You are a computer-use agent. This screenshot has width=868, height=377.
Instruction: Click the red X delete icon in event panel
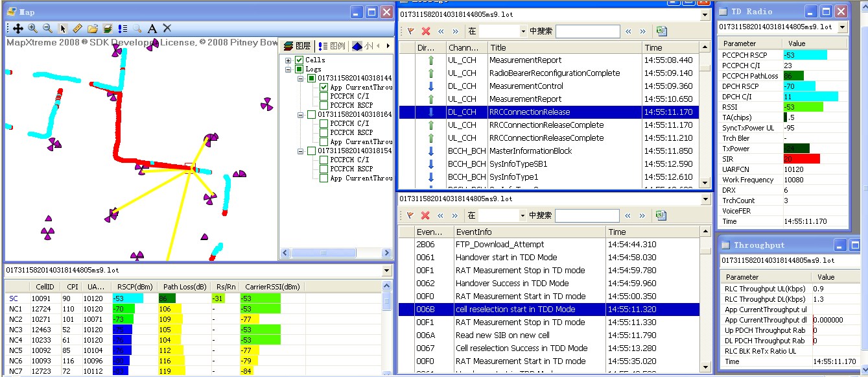pyautogui.click(x=426, y=215)
